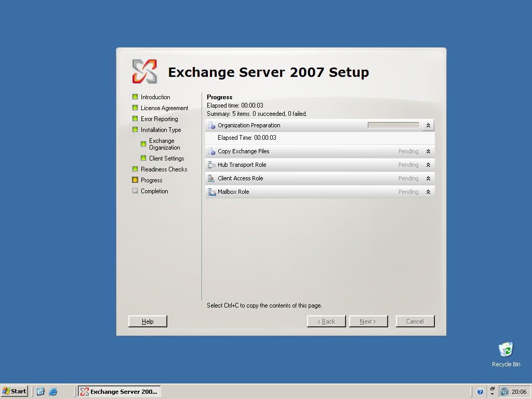Open the Windows Start menu
The width and height of the screenshot is (532, 399).
[15, 391]
